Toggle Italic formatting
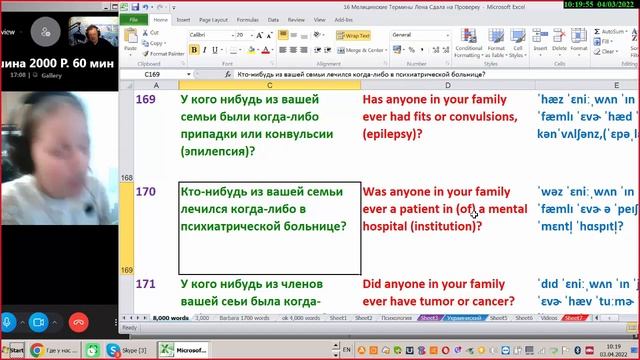 coord(204,50)
